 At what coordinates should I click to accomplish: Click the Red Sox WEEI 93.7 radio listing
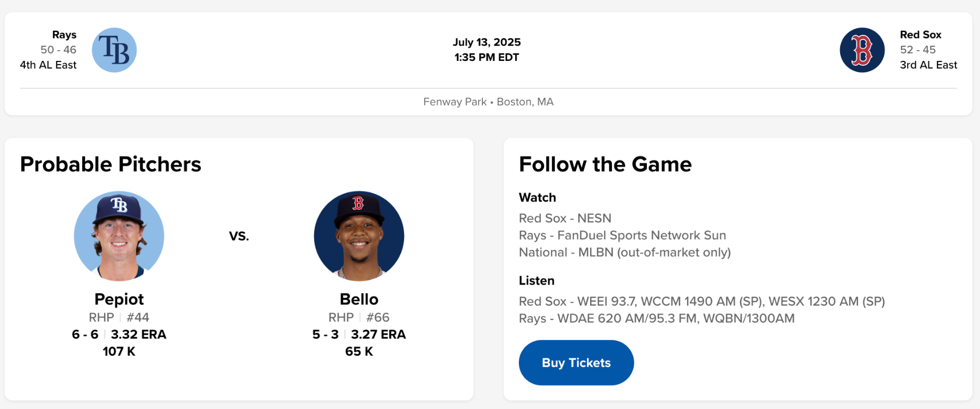pyautogui.click(x=701, y=301)
